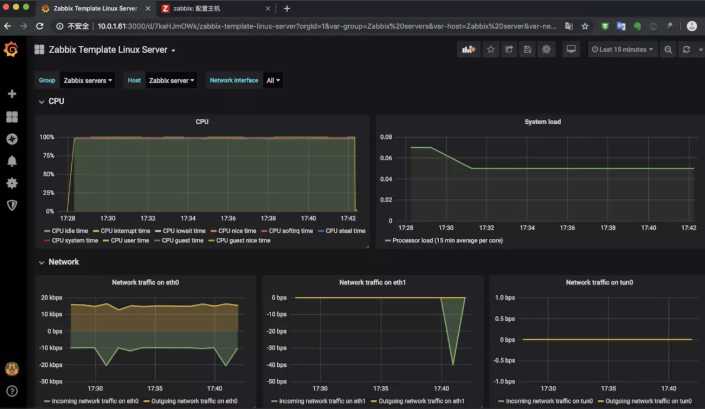The height and width of the screenshot is (409, 705).
Task: Click the browser address bar URL
Action: (327, 26)
